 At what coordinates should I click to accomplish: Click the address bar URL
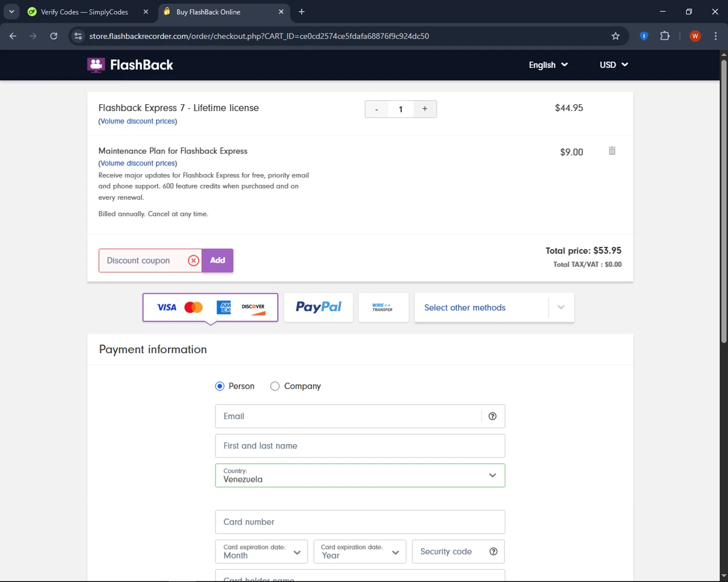259,36
